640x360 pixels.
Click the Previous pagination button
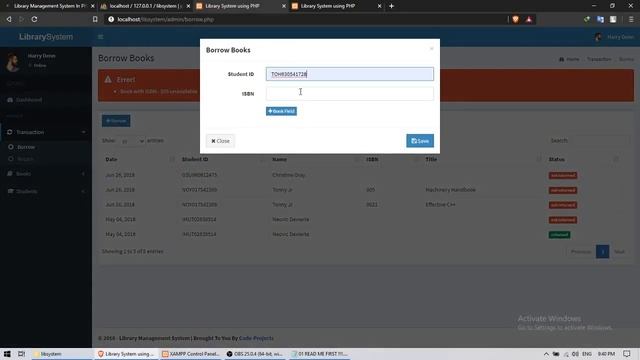pos(581,251)
